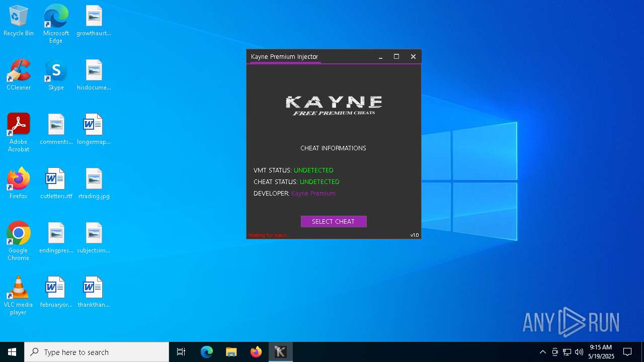Screen dimensions: 644x362
Task: Select the subjectsim image file icon
Action: [94, 238]
